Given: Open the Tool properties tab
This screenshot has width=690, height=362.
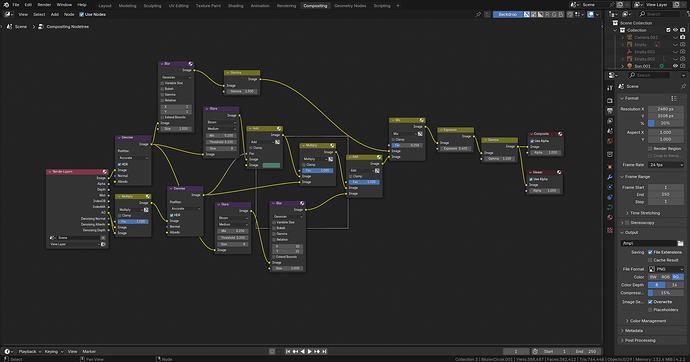Looking at the screenshot, I should (x=610, y=88).
